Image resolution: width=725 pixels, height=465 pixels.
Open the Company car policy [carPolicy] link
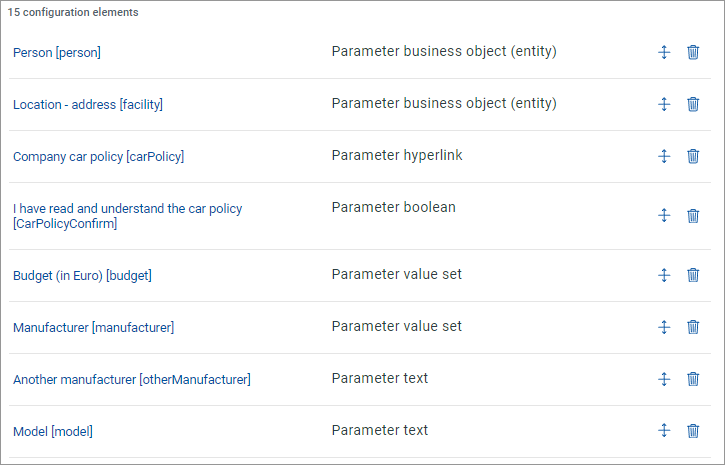98,157
